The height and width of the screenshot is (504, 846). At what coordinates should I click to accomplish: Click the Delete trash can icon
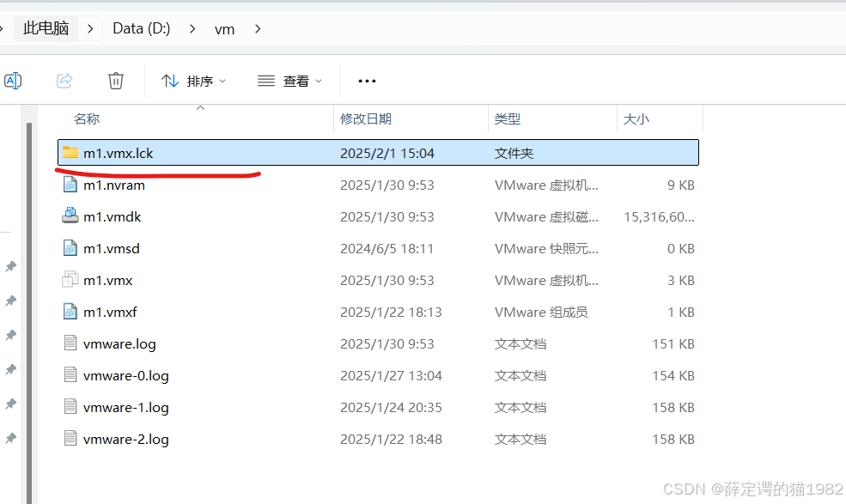(x=115, y=81)
